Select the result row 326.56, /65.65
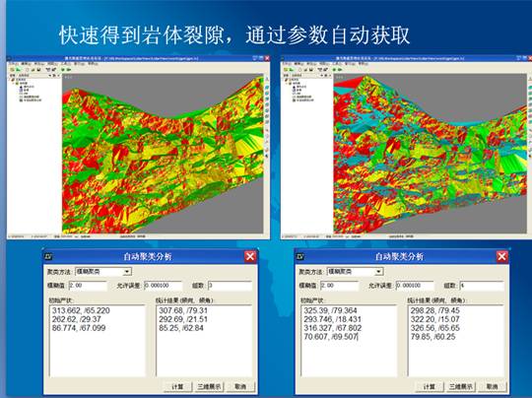The height and width of the screenshot is (398, 532). tap(435, 328)
